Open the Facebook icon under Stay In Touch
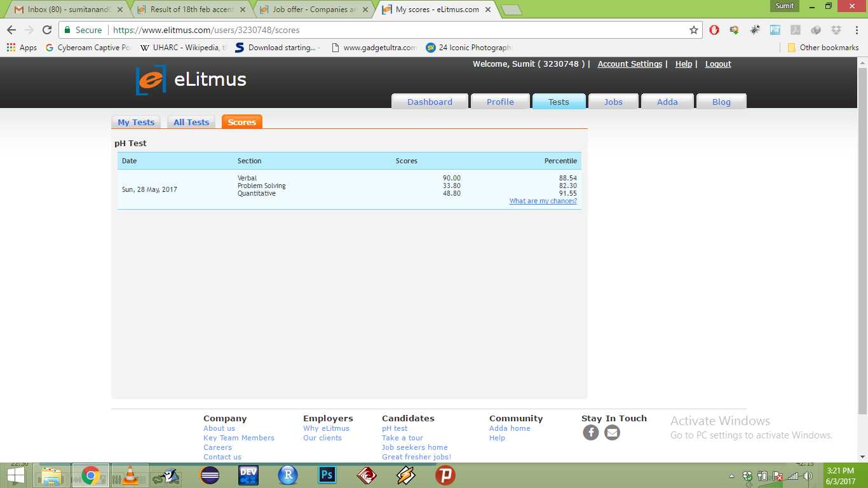Screen dimensions: 868x488 (591, 433)
